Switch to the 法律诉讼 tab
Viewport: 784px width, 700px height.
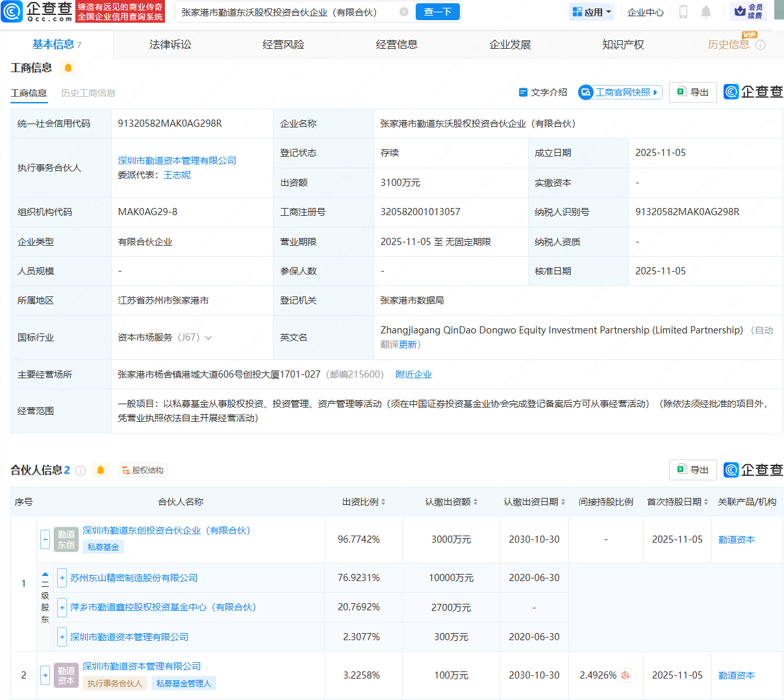[x=170, y=44]
